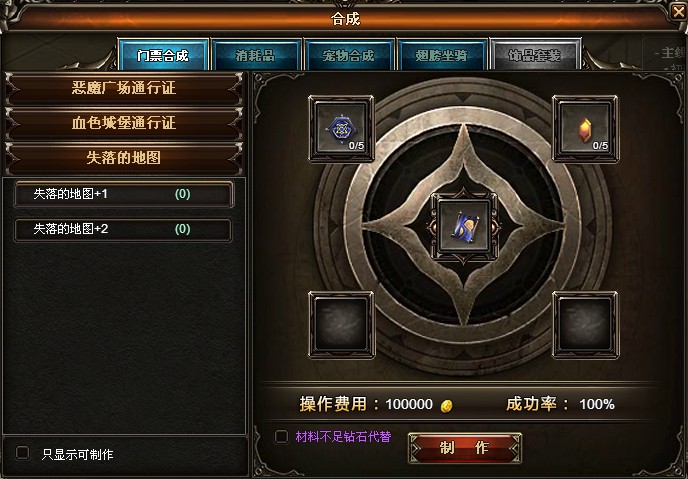Image resolution: width=688 pixels, height=479 pixels.
Task: Click the orange gem material slot
Action: [x=585, y=129]
